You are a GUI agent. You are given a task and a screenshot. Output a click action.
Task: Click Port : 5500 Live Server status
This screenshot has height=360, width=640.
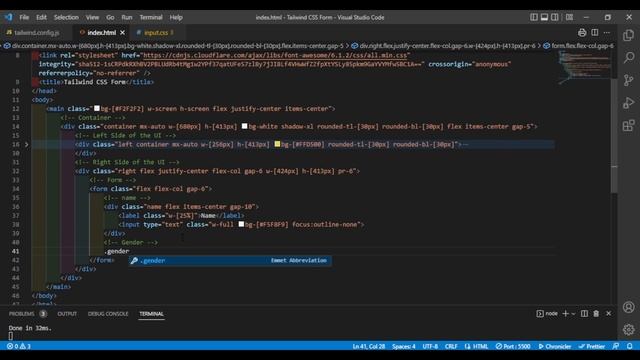[513, 346]
